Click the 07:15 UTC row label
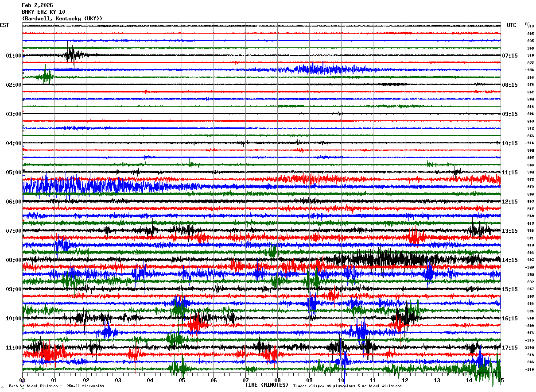 (x=510, y=56)
